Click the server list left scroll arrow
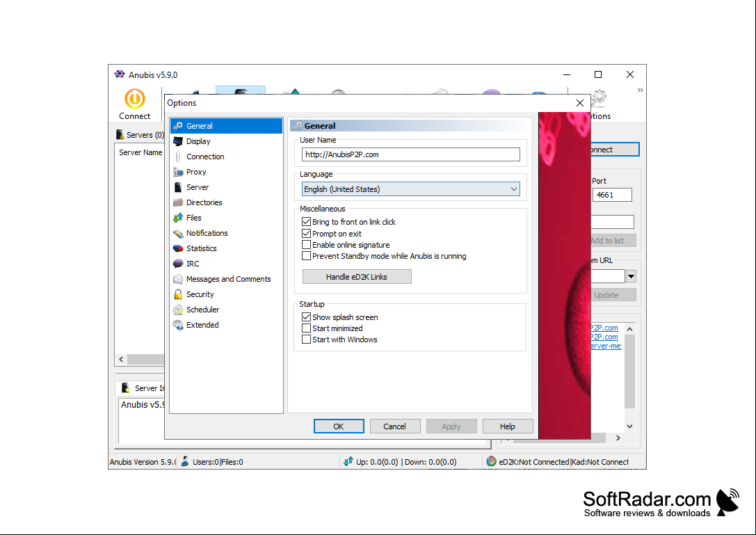The height and width of the screenshot is (535, 756). (x=121, y=360)
